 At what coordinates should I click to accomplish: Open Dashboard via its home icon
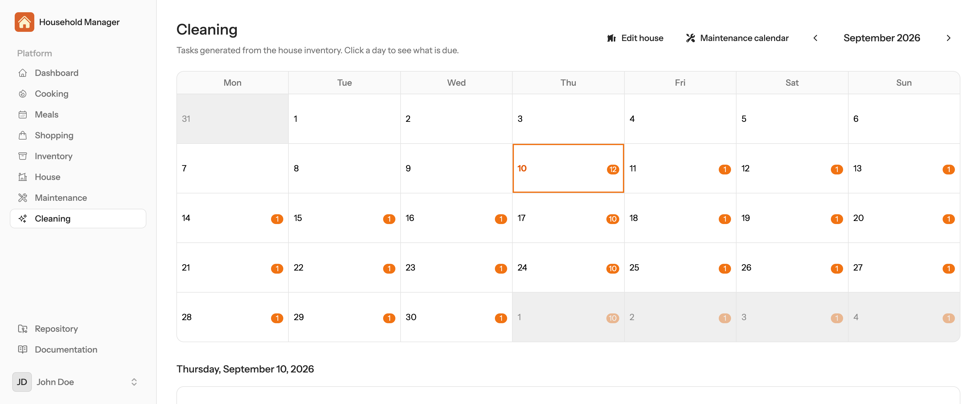tap(23, 73)
